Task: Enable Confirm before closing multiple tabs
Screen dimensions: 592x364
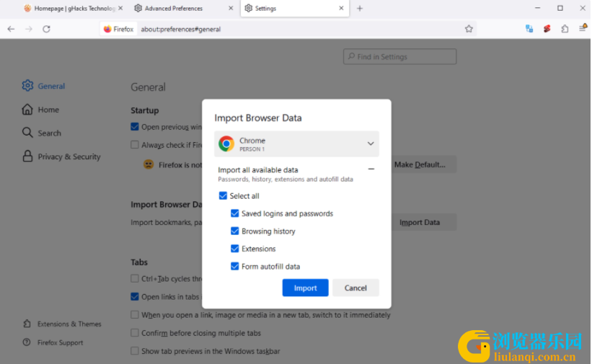Action: (x=135, y=333)
